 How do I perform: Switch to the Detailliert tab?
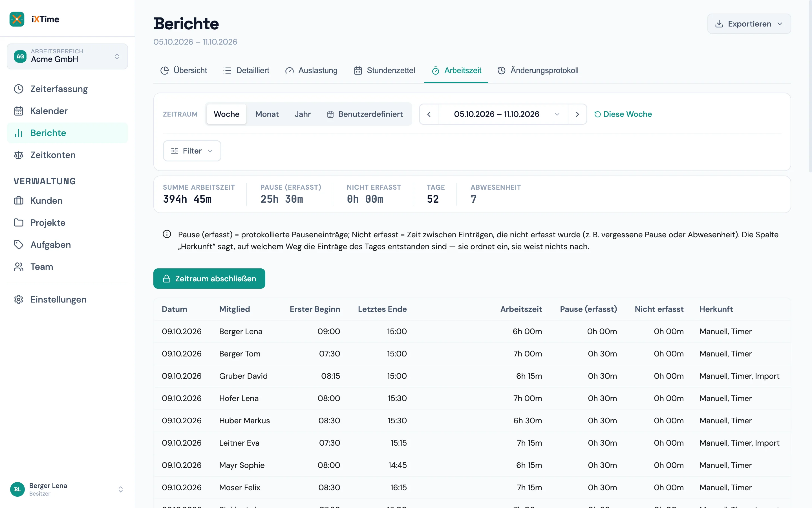click(246, 71)
